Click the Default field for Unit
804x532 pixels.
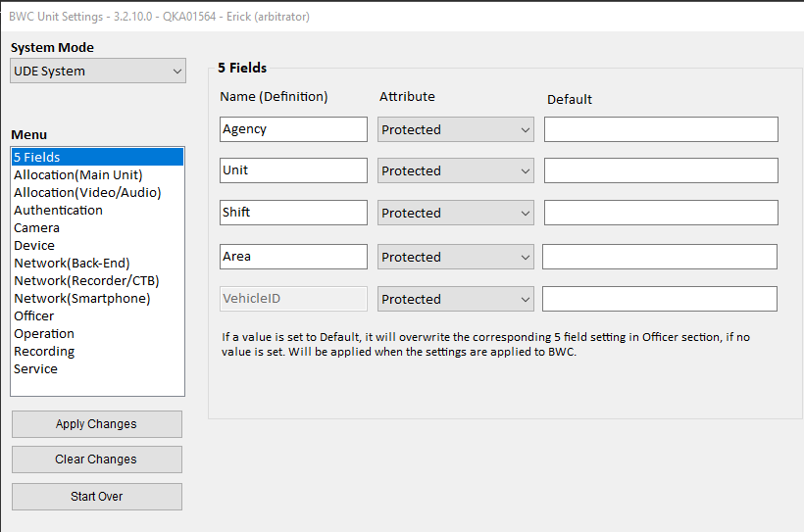[x=661, y=170]
